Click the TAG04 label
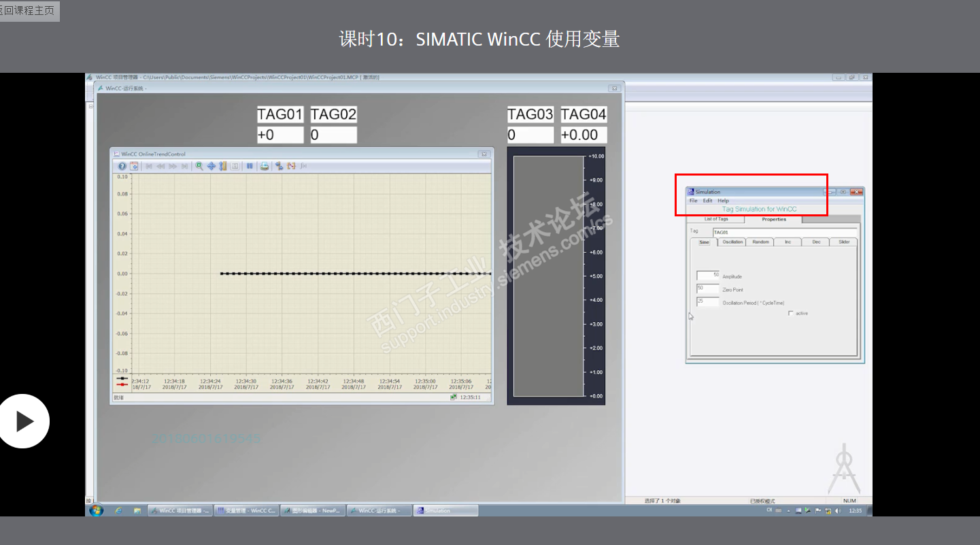 pyautogui.click(x=584, y=114)
